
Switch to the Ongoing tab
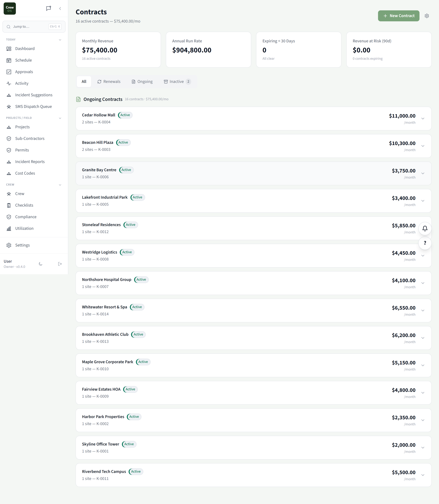pos(142,82)
